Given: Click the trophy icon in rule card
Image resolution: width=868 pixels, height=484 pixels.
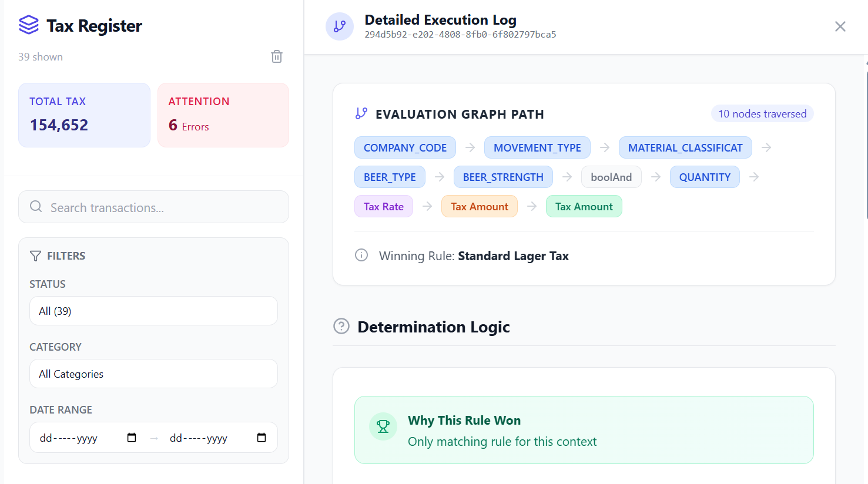Looking at the screenshot, I should click(383, 426).
